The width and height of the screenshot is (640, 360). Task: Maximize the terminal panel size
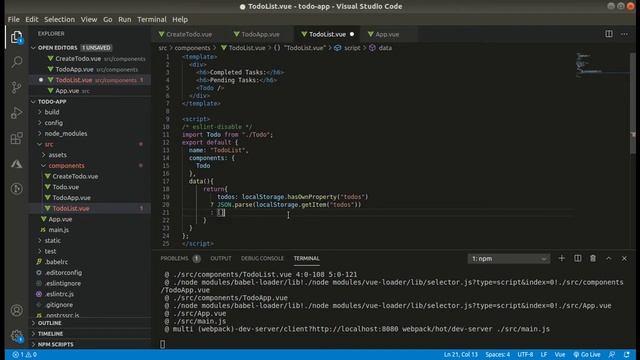pyautogui.click(x=609, y=258)
